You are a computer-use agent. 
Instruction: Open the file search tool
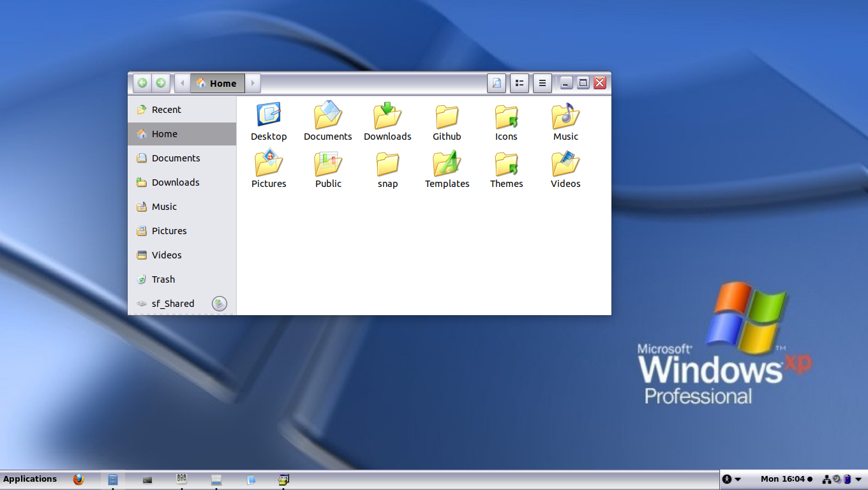(x=497, y=83)
